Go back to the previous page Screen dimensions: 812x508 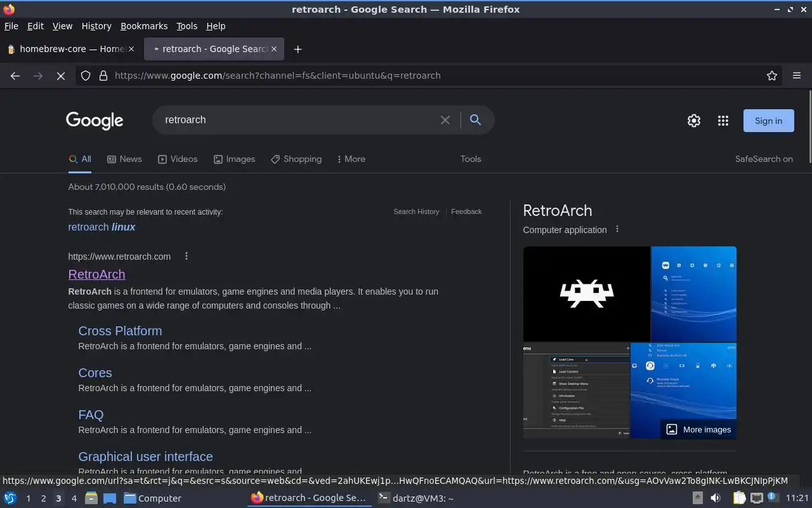pos(15,76)
